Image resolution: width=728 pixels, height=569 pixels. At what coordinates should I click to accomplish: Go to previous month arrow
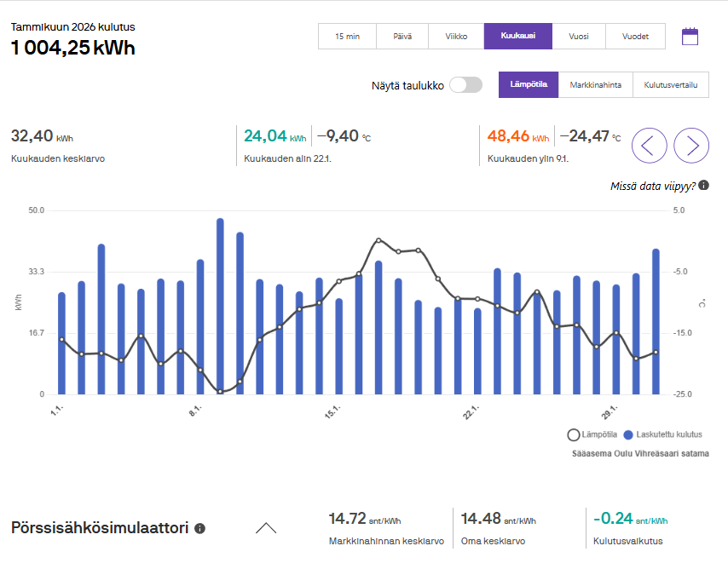tap(649, 146)
